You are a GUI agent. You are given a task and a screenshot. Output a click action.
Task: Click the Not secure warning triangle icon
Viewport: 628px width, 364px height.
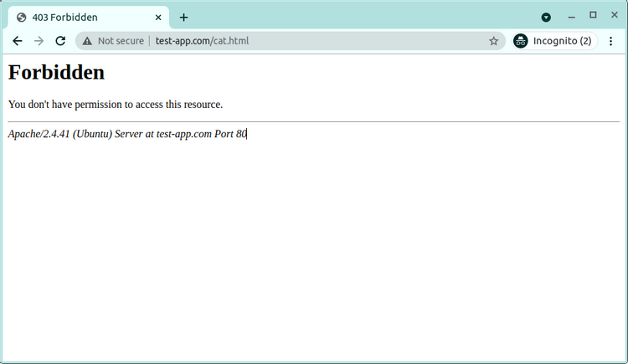(x=87, y=41)
